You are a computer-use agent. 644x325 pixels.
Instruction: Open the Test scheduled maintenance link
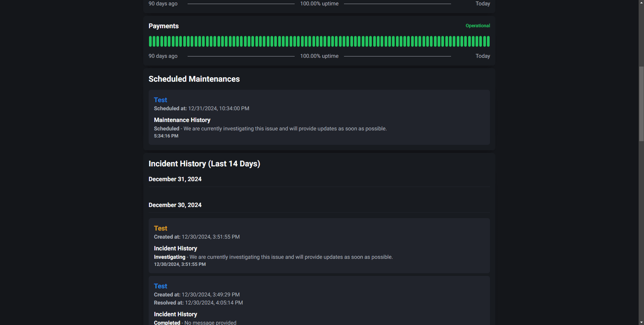tap(160, 100)
